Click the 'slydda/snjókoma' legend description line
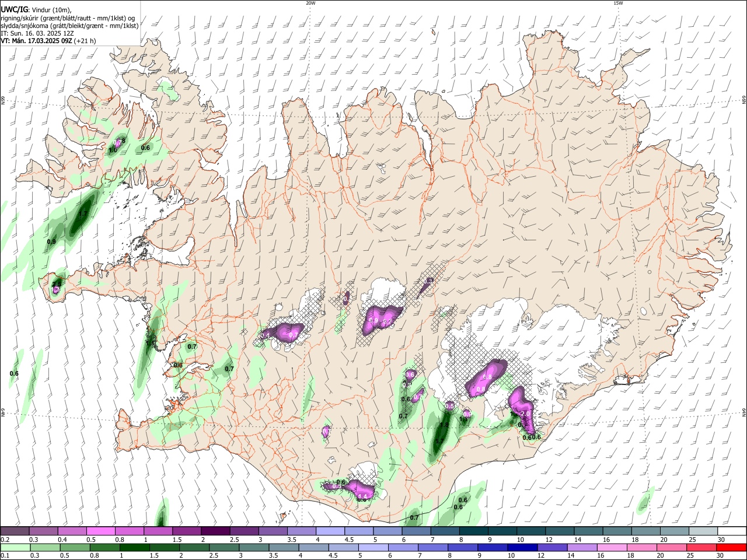The image size is (747, 560). tap(69, 26)
